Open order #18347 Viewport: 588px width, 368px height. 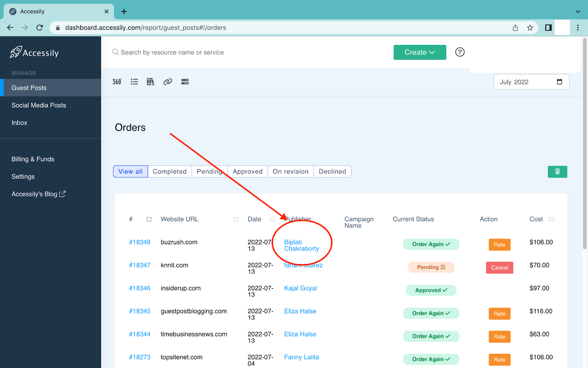coord(140,265)
